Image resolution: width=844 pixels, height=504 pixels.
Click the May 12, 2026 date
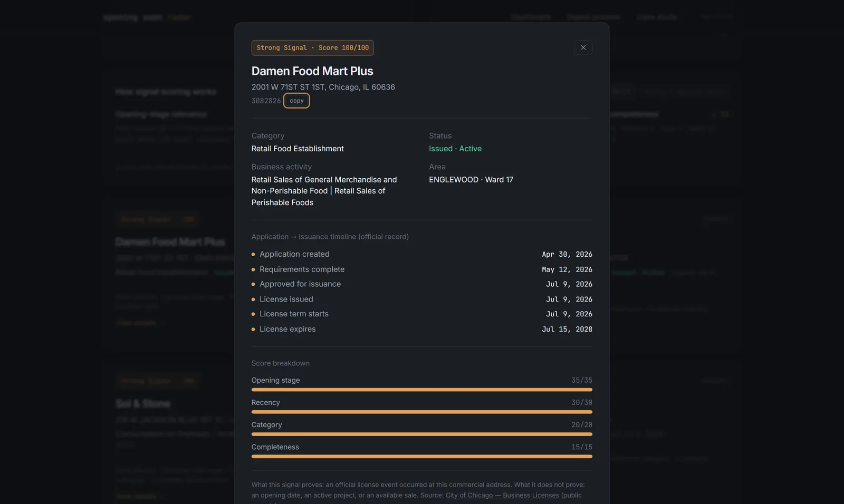coord(567,269)
